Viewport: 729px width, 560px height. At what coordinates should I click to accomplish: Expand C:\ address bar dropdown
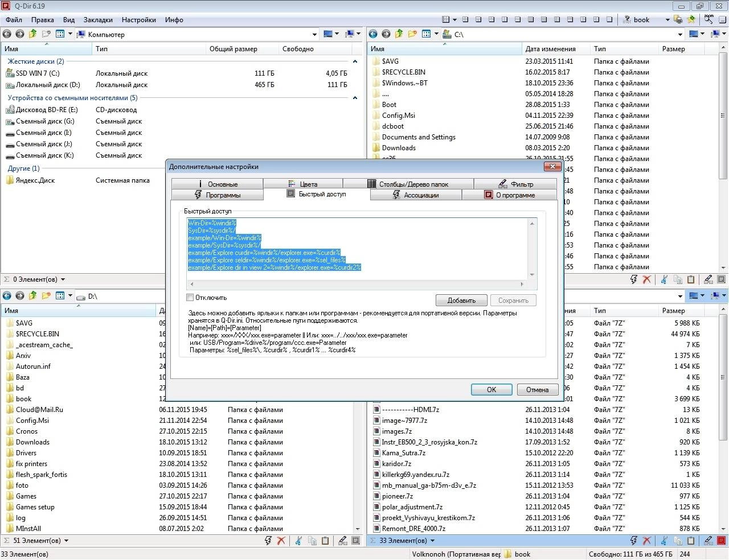point(680,34)
